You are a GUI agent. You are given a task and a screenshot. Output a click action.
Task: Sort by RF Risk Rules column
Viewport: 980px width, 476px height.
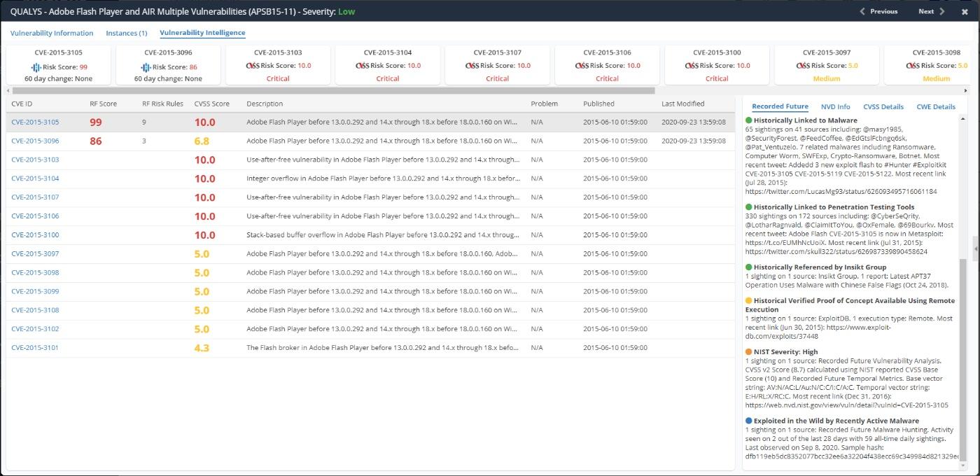(x=162, y=104)
